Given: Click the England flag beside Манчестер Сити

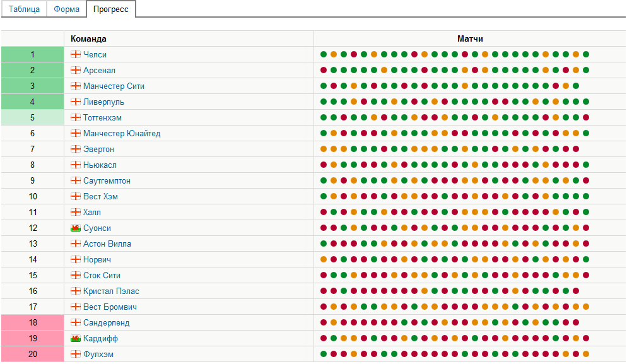Looking at the screenshot, I should coord(76,86).
